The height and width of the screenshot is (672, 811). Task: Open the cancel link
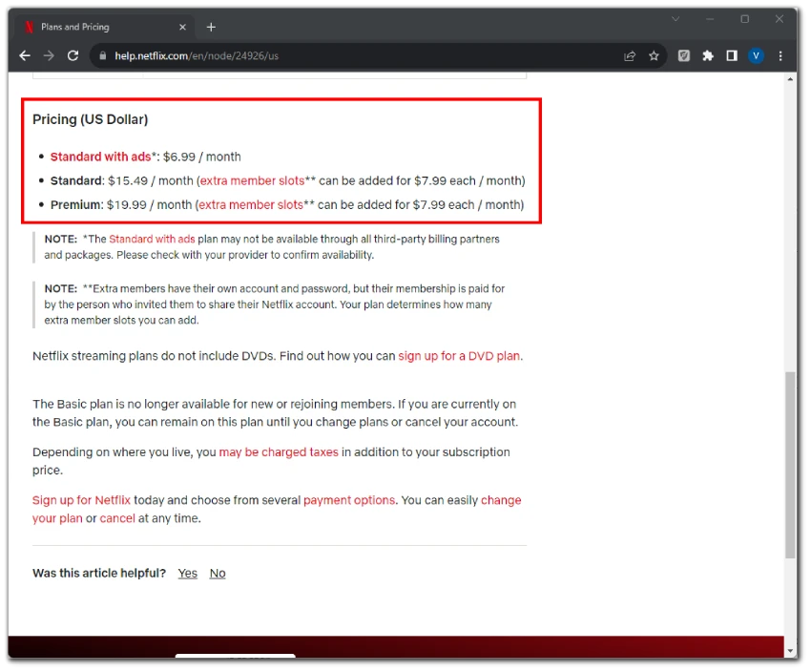(x=117, y=518)
